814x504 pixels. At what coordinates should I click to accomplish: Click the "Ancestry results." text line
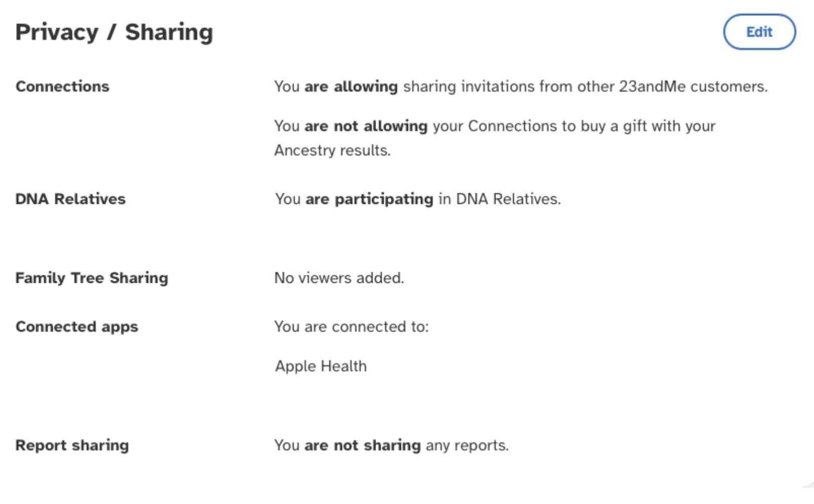click(x=332, y=150)
